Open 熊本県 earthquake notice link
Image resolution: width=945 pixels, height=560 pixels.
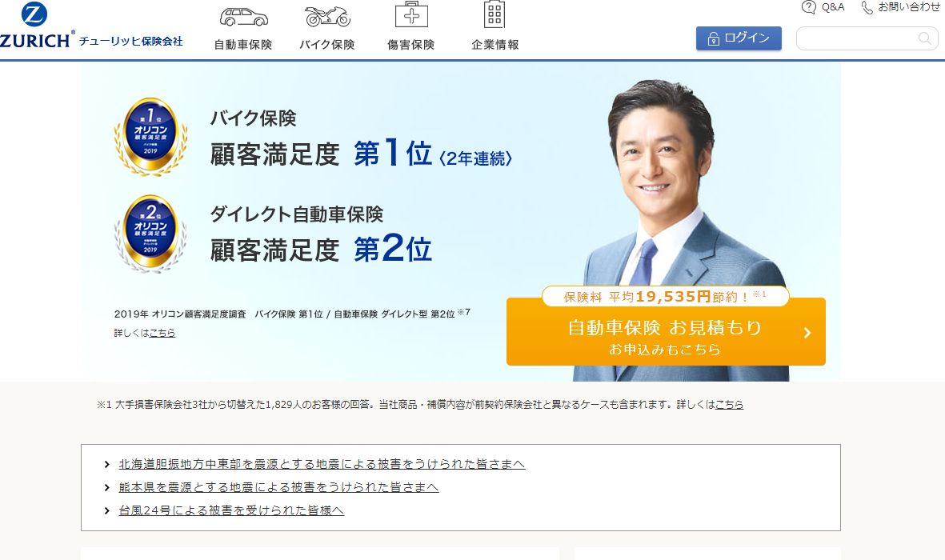tap(278, 487)
